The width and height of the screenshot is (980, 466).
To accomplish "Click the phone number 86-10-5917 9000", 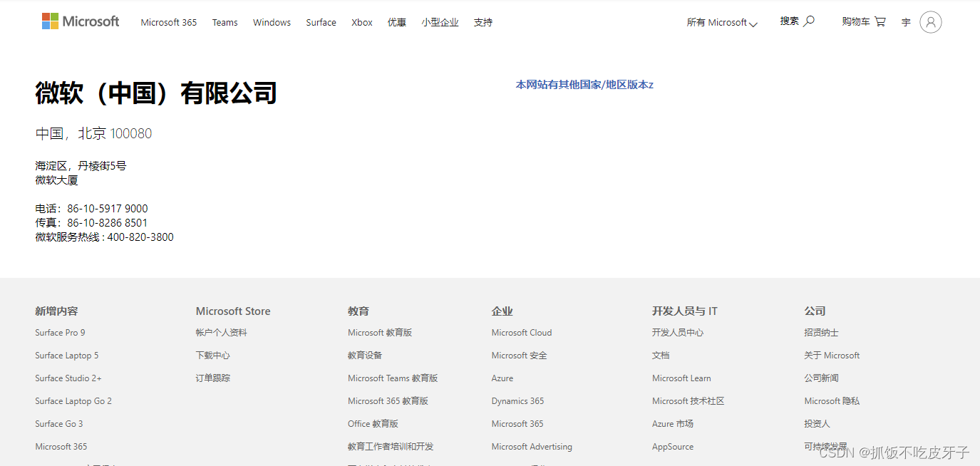I will 108,209.
